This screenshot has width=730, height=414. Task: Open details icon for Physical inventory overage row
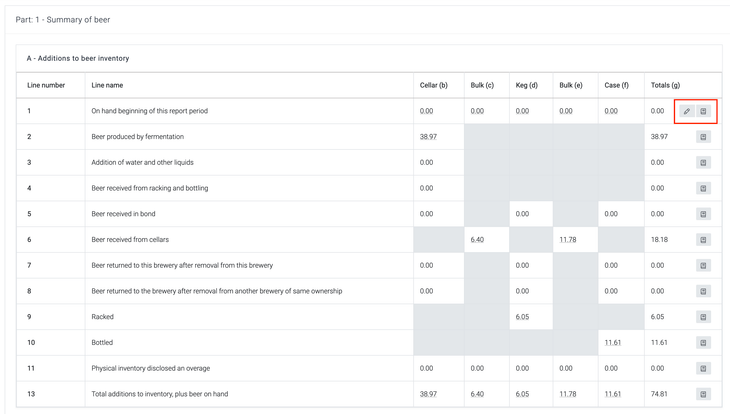[703, 368]
